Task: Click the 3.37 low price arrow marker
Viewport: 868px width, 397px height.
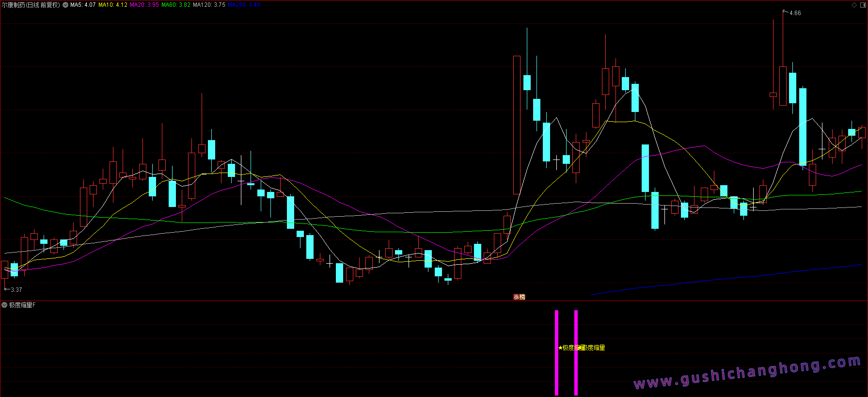Action: 16,290
